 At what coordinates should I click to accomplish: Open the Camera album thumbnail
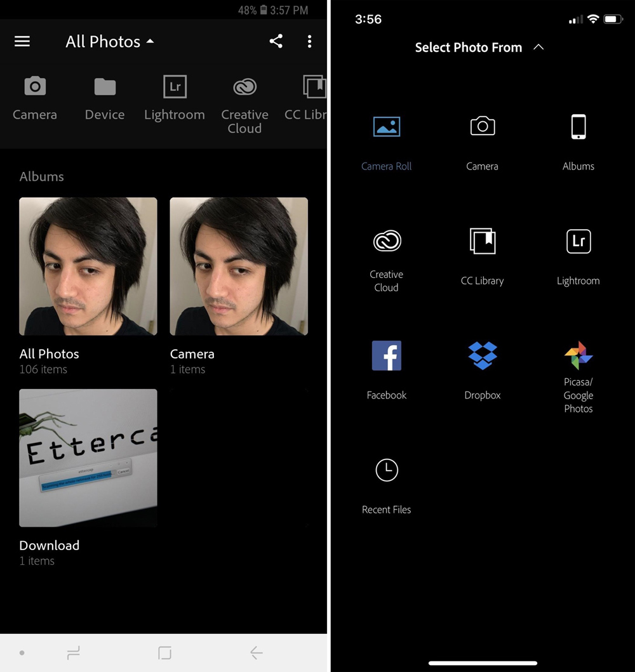click(x=239, y=267)
